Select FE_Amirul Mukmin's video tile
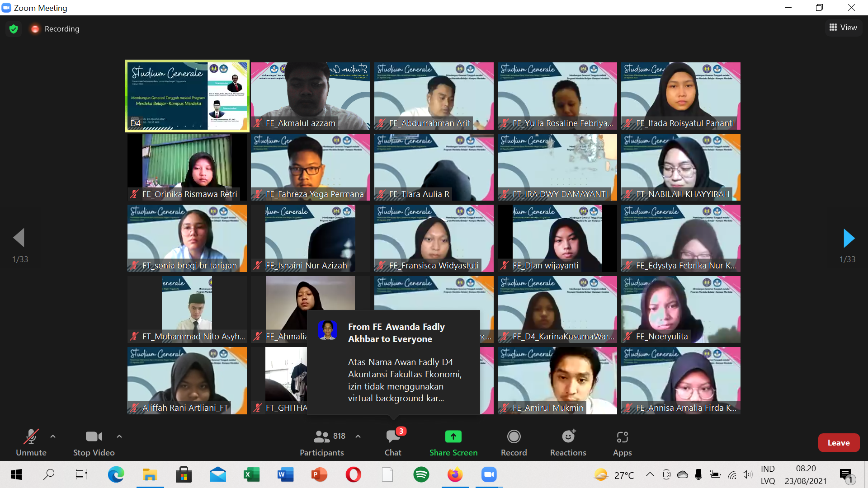Screen dimensions: 868x488 point(557,380)
